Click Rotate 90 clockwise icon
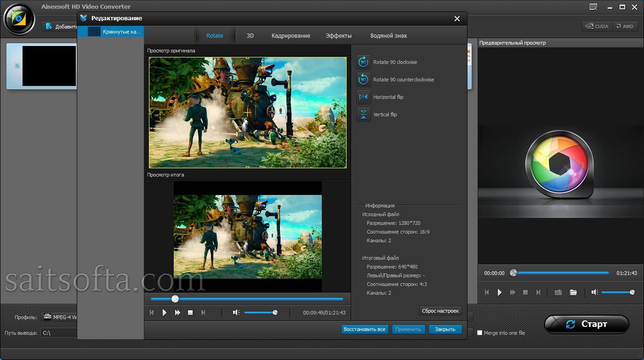Image resolution: width=644 pixels, height=360 pixels. tap(363, 62)
